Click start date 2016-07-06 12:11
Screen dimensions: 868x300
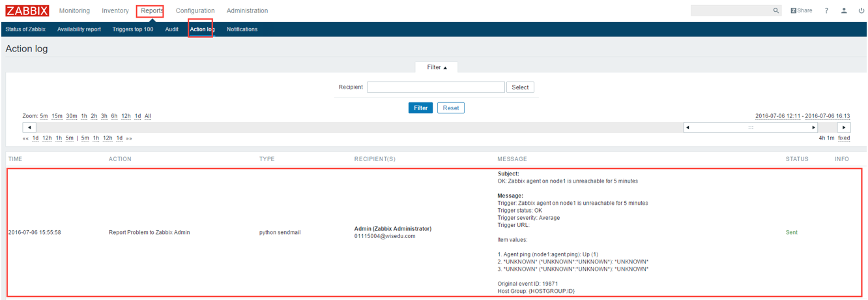coord(778,116)
